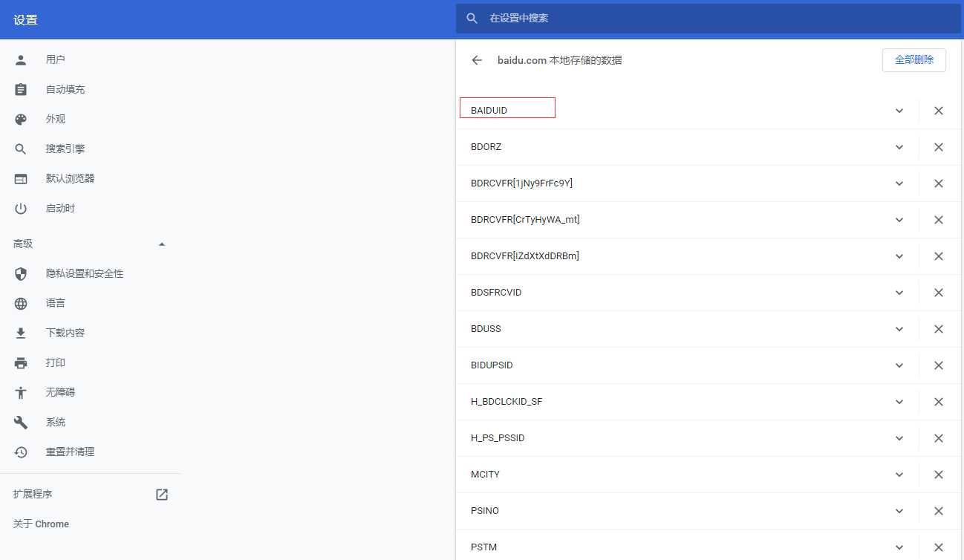Remove BDRCVFR[CrTyHyWA_mt] cookie with X
This screenshot has width=964, height=560.
pos(939,220)
